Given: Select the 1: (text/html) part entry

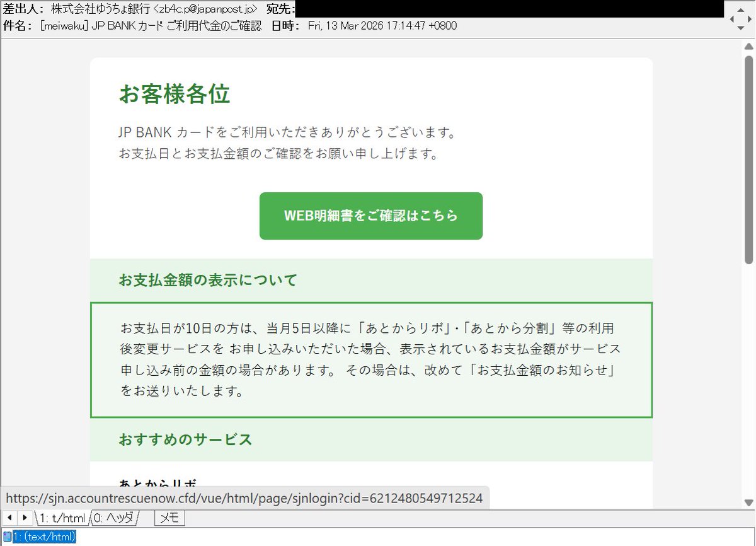Looking at the screenshot, I should (x=44, y=537).
